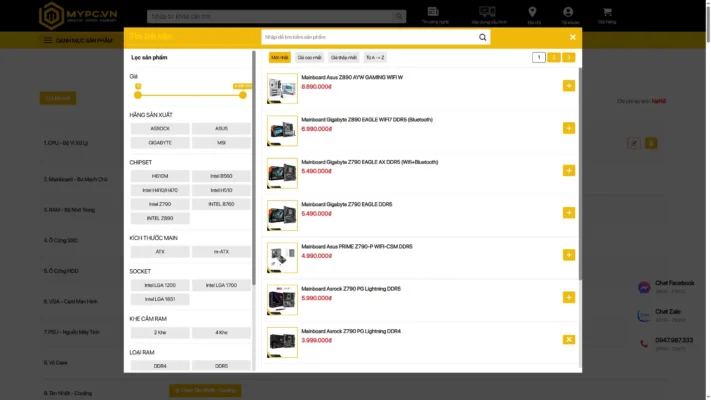Go to results page 3
Viewport: 711px width, 400px height.
tap(568, 58)
